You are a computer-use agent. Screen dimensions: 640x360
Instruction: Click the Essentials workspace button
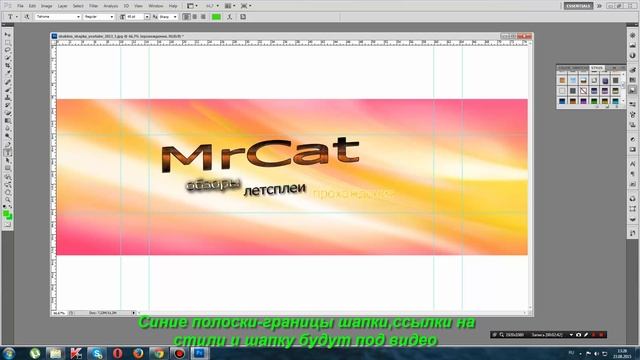point(578,6)
